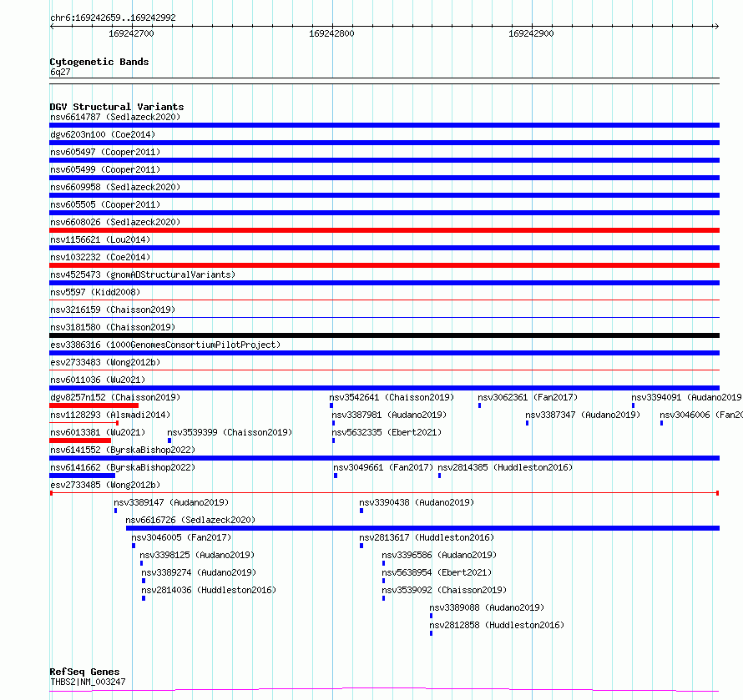Screen dimensions: 743x700
Task: Click variant nsv3181580 (Chaisson2019) label
Action: click(x=113, y=327)
